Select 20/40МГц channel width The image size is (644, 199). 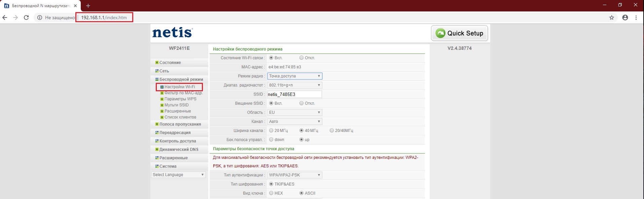click(x=332, y=131)
